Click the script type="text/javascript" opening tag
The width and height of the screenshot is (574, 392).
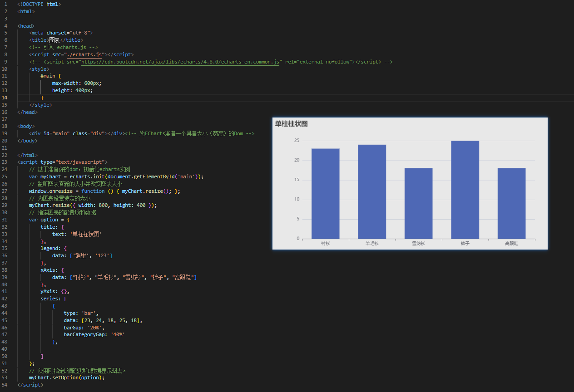pyautogui.click(x=62, y=162)
